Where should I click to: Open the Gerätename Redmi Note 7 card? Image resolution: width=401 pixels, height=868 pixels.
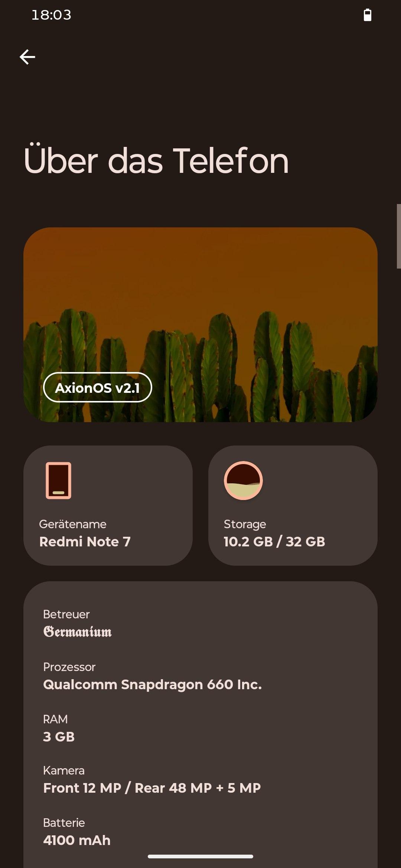108,506
